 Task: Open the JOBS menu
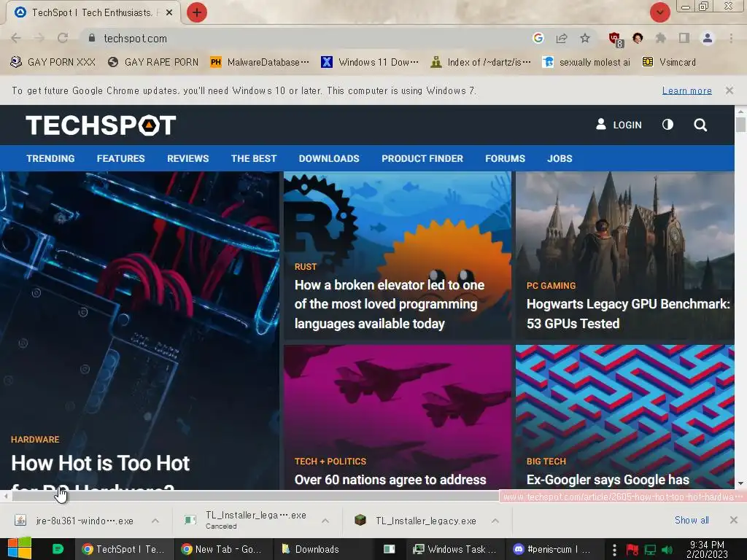[560, 158]
